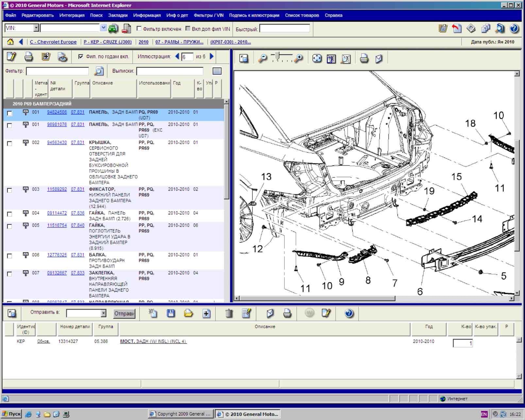The height and width of the screenshot is (420, 525).
Task: Click the trash delete icon in order toolbar
Action: click(x=229, y=313)
